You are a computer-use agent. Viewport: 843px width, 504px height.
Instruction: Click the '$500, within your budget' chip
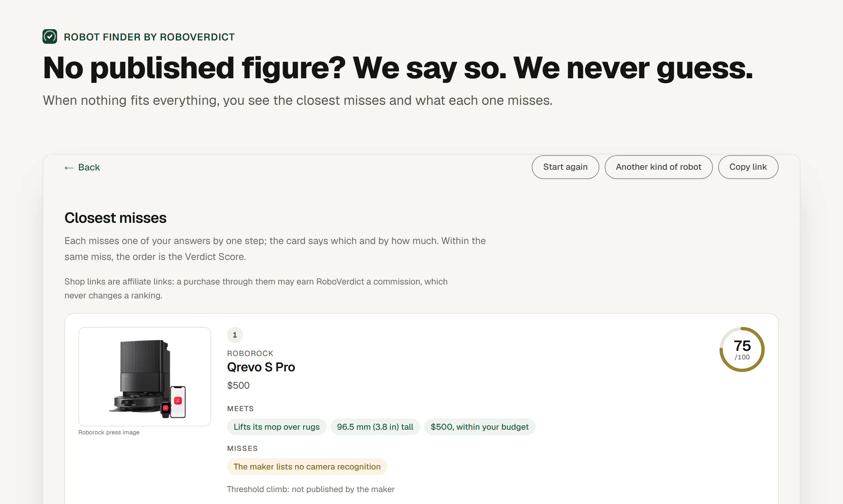pos(480,427)
